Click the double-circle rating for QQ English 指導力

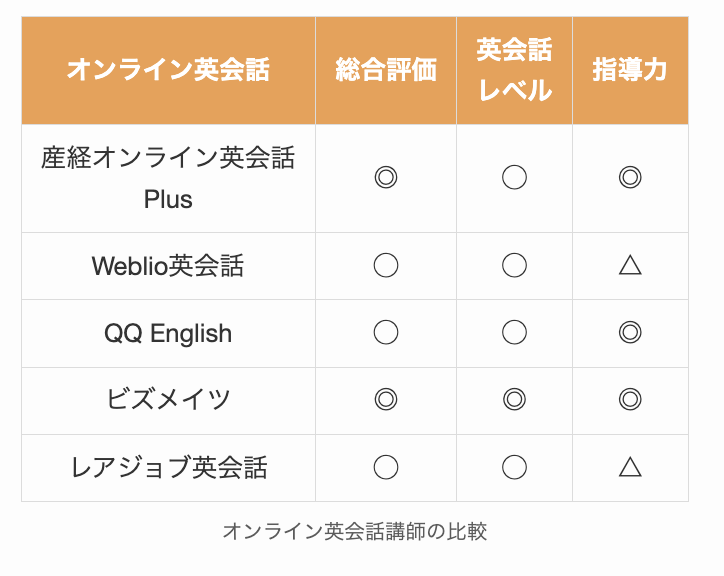[629, 333]
